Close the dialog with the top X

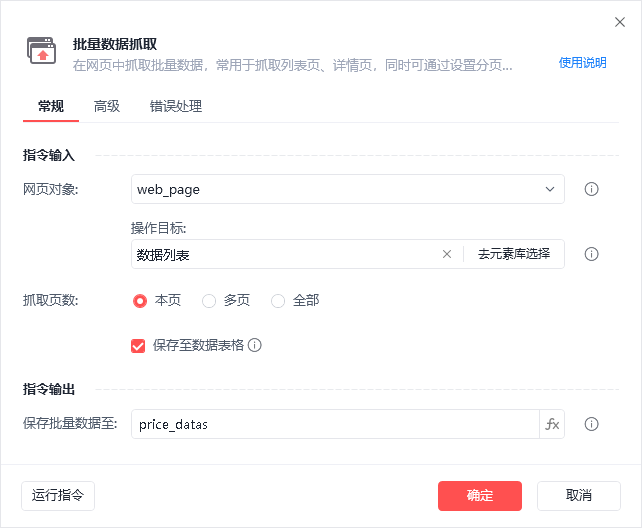[619, 22]
